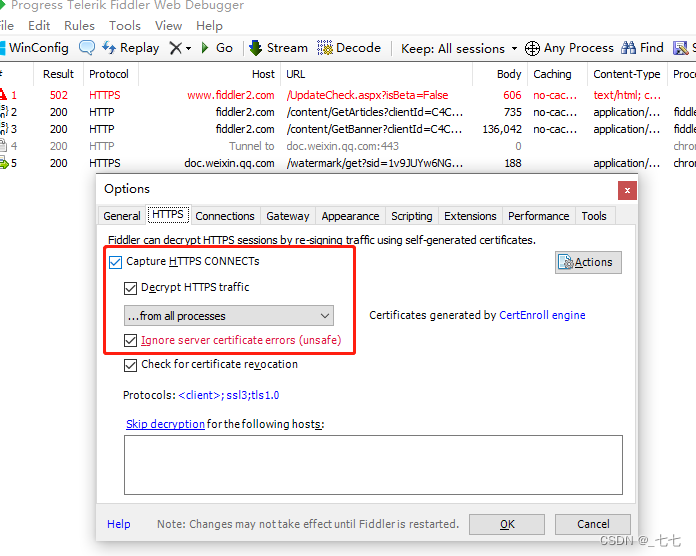
Task: Click the Skip decryption link
Action: pos(165,424)
